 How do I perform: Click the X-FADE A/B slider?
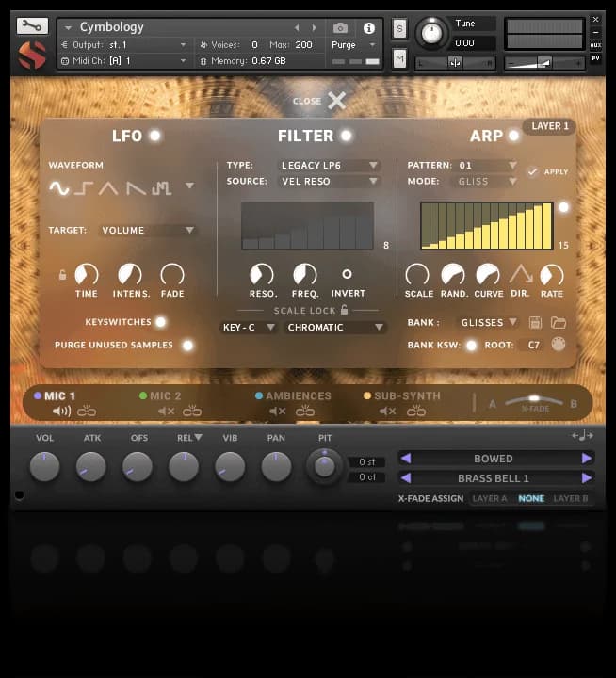click(535, 400)
